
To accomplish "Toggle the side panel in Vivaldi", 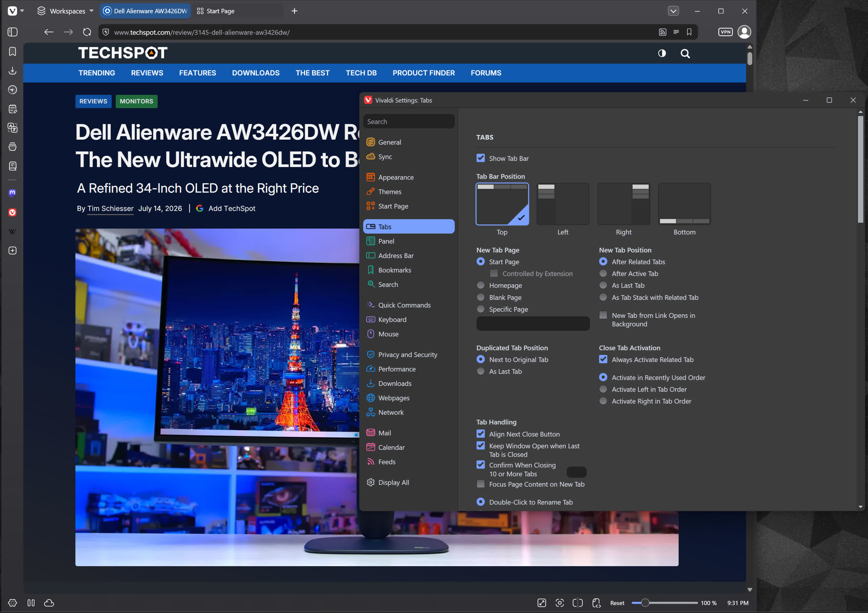I will (x=12, y=32).
